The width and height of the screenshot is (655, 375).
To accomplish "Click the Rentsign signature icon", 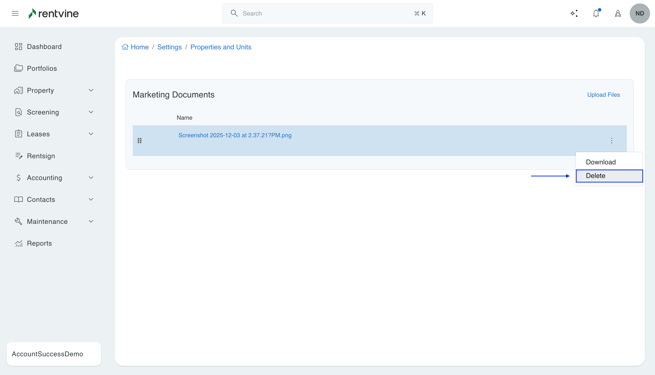I will (x=18, y=156).
